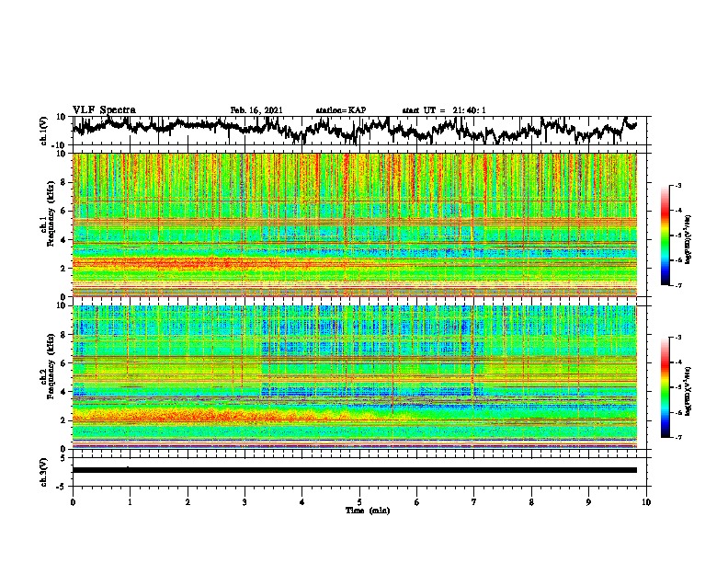The height and width of the screenshot is (563, 728).
Task: Click time axis tick label "4"
Action: point(302,502)
